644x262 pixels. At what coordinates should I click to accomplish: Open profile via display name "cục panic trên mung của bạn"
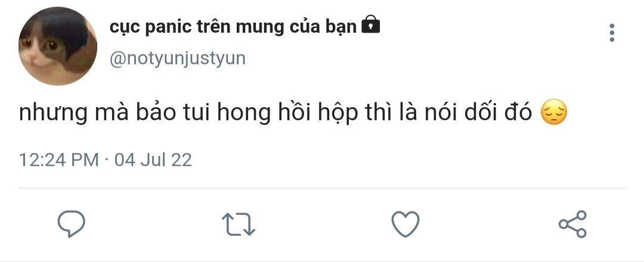(233, 27)
